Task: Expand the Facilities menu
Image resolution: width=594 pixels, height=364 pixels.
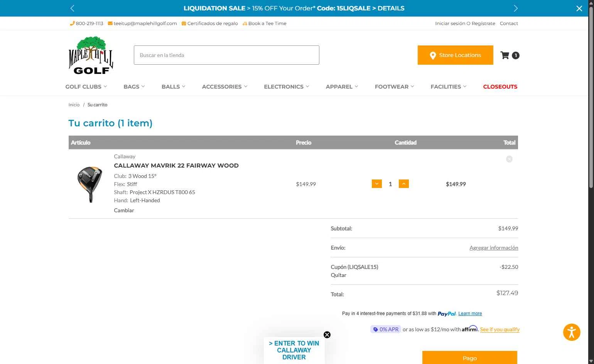Action: (x=449, y=87)
